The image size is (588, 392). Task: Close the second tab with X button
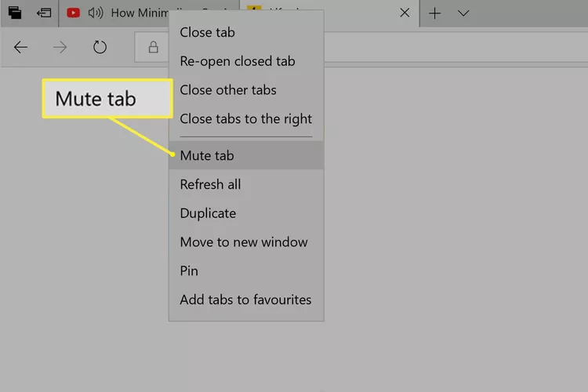[x=405, y=13]
